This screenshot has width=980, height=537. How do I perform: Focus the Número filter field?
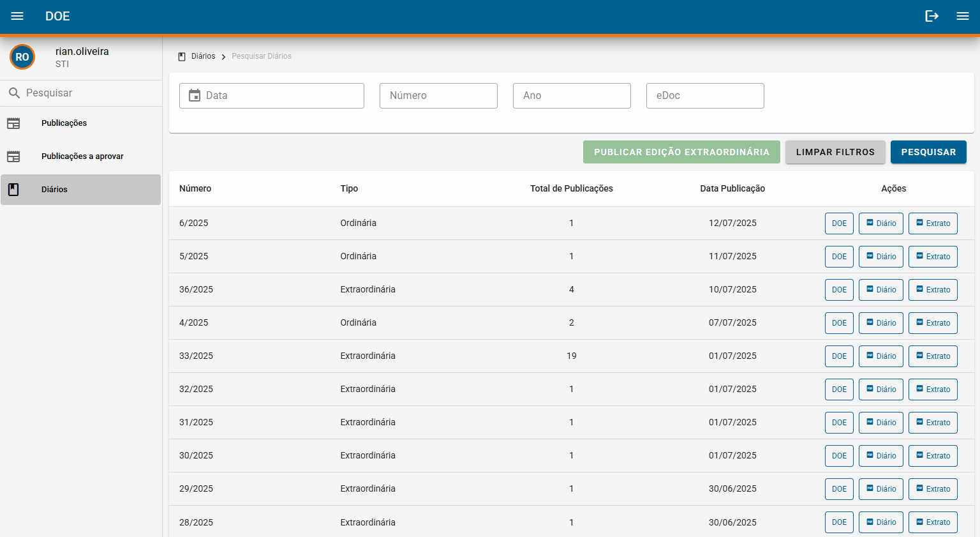(438, 96)
